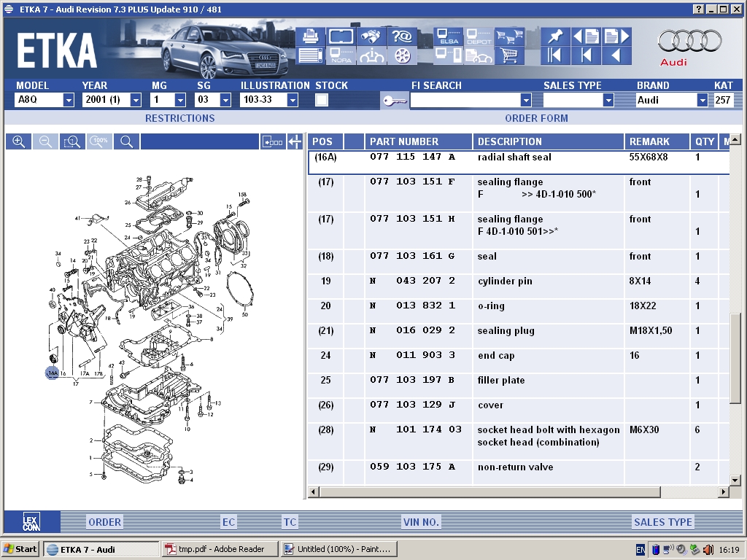Click the ORDER button in the bottom bar
Image resolution: width=747 pixels, height=560 pixels.
click(x=105, y=522)
